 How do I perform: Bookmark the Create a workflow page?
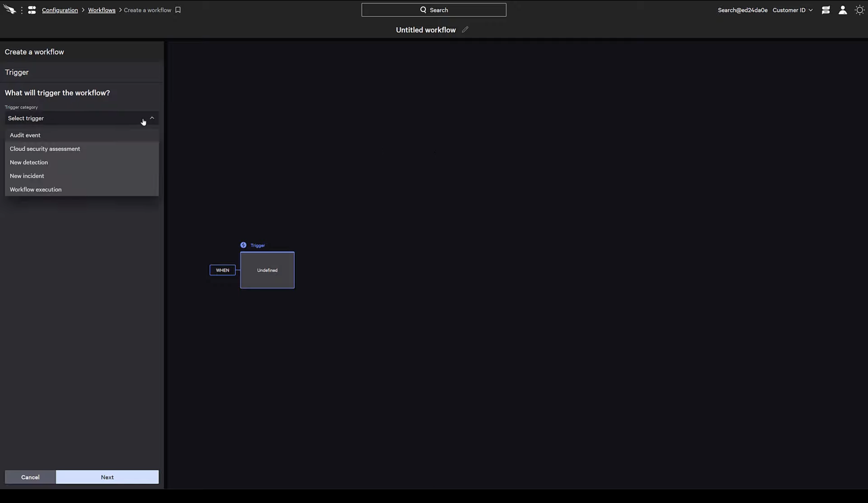coord(178,10)
